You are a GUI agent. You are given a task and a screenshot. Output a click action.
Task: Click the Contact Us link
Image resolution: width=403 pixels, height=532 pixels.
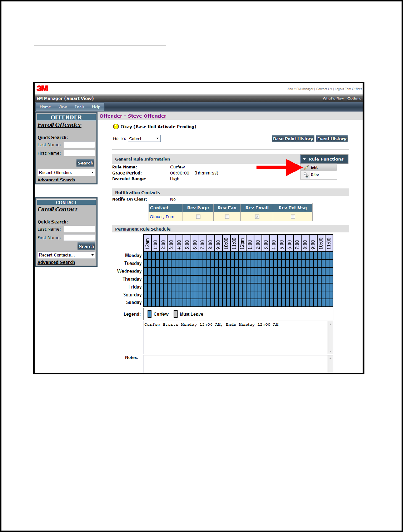[x=324, y=89]
